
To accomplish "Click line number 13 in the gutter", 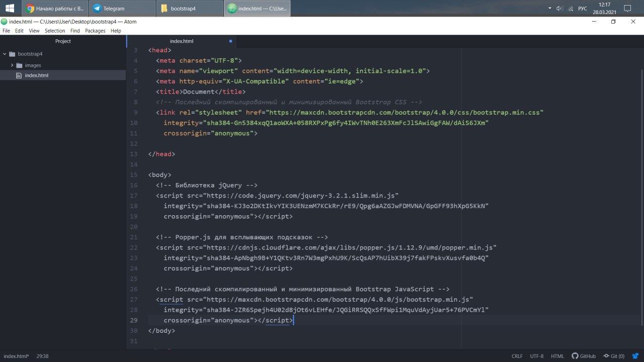I will pyautogui.click(x=133, y=154).
